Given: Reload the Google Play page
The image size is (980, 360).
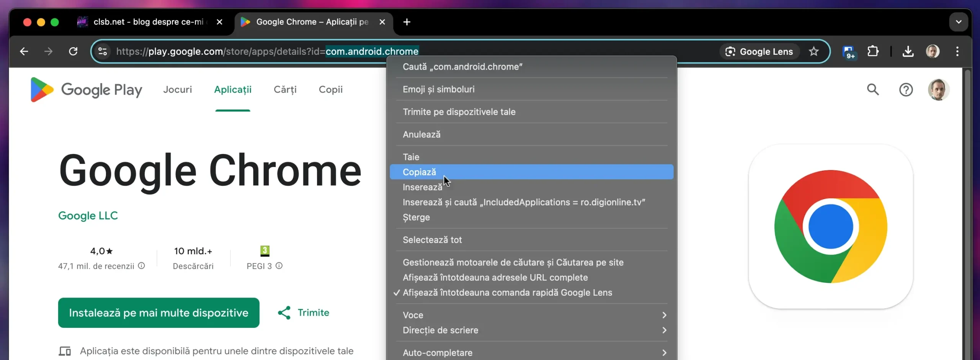Looking at the screenshot, I should click(x=73, y=51).
